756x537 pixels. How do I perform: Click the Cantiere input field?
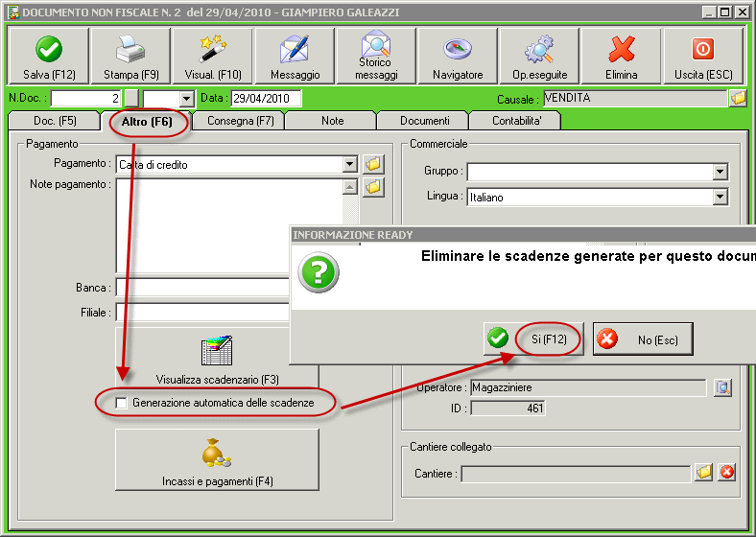click(577, 474)
